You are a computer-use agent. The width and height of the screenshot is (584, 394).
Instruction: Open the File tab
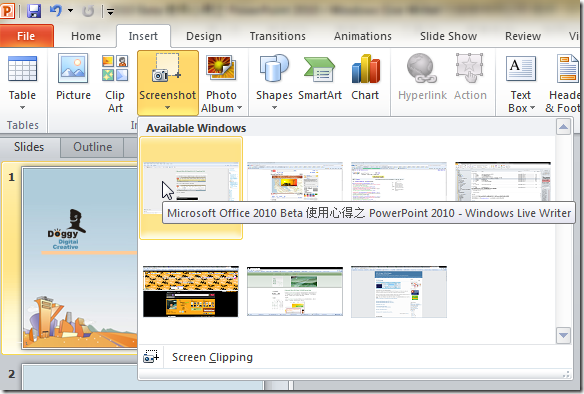(26, 36)
